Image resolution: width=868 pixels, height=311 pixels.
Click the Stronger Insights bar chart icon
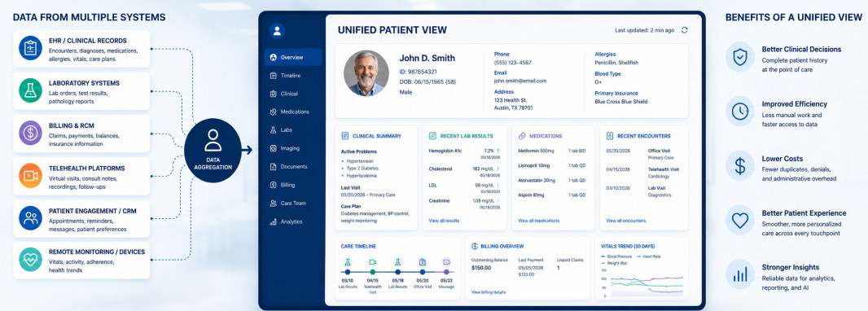(739, 274)
